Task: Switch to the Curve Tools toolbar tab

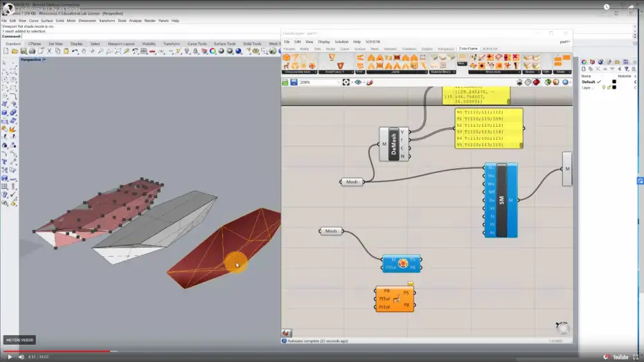Action: coord(197,44)
